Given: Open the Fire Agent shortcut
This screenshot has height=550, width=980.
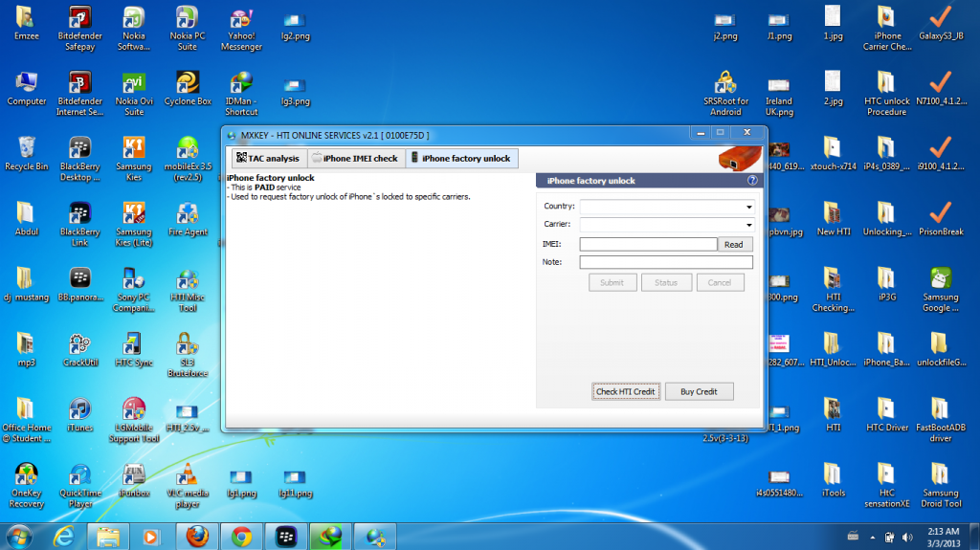Looking at the screenshot, I should pos(188,219).
